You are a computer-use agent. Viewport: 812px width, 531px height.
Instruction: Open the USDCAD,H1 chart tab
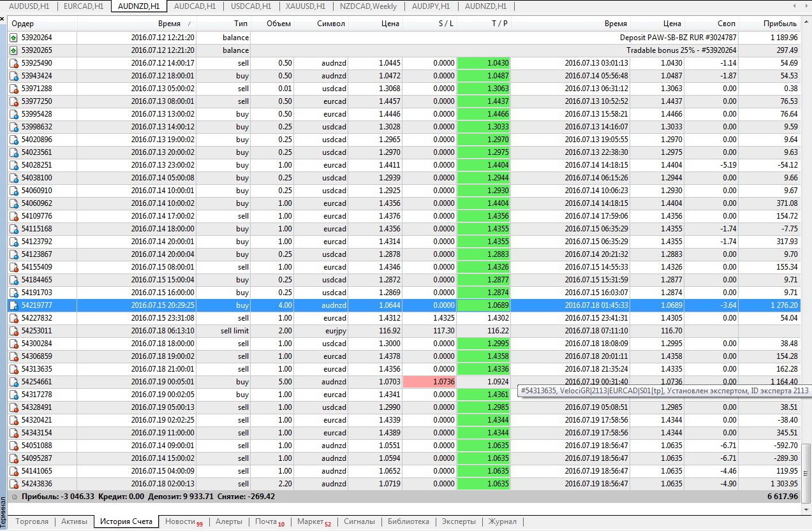click(251, 6)
